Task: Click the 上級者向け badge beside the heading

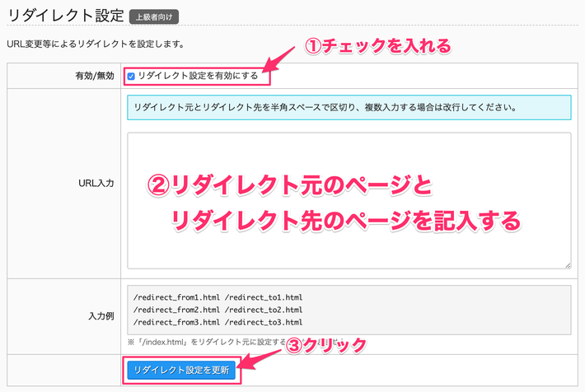Action: point(154,16)
